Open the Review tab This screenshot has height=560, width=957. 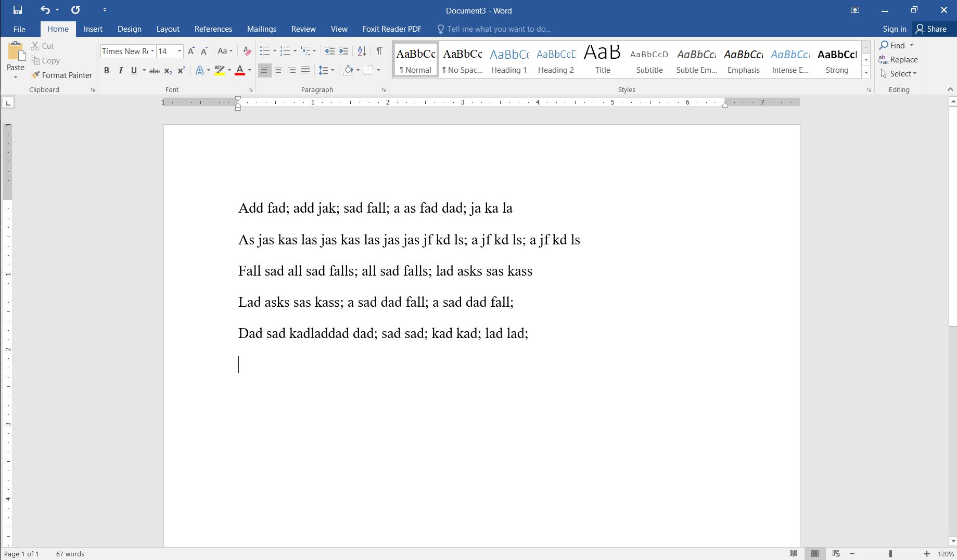click(303, 29)
